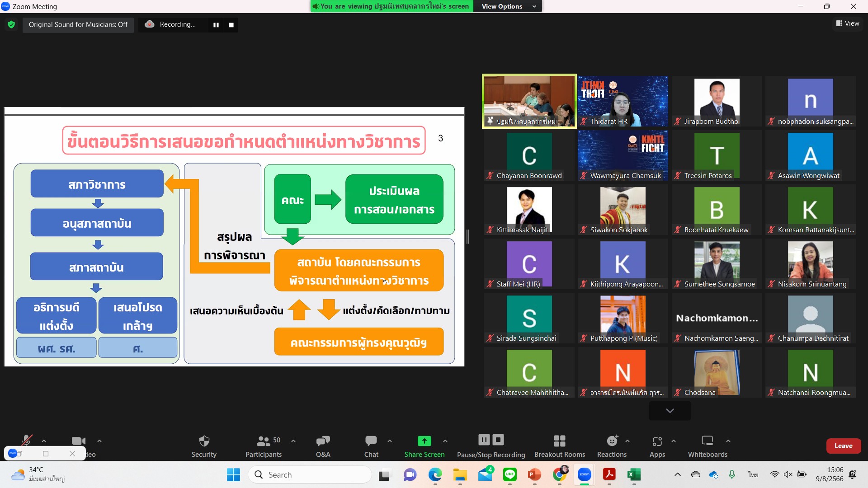Image resolution: width=868 pixels, height=488 pixels.
Task: Open the View layout menu
Action: [848, 23]
